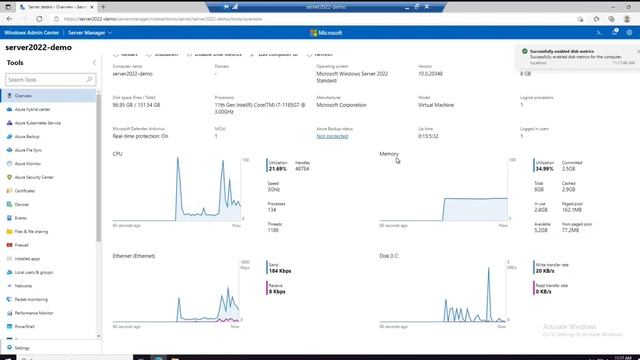Open the Not protected Azure Backup link
The height and width of the screenshot is (360, 640).
pos(332,136)
